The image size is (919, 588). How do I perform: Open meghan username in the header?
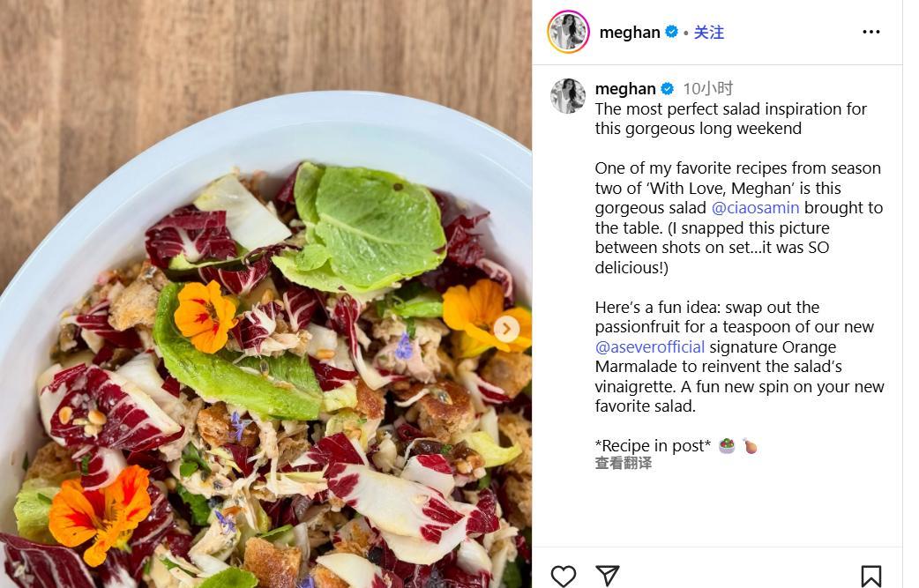point(630,33)
